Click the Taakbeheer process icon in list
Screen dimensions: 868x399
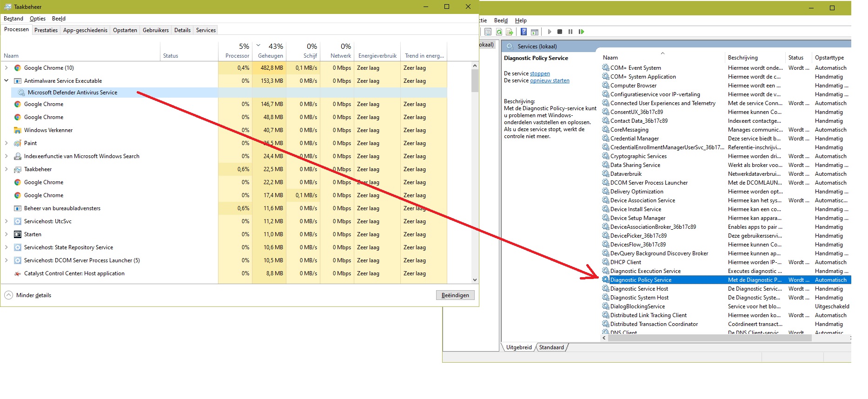coord(18,169)
